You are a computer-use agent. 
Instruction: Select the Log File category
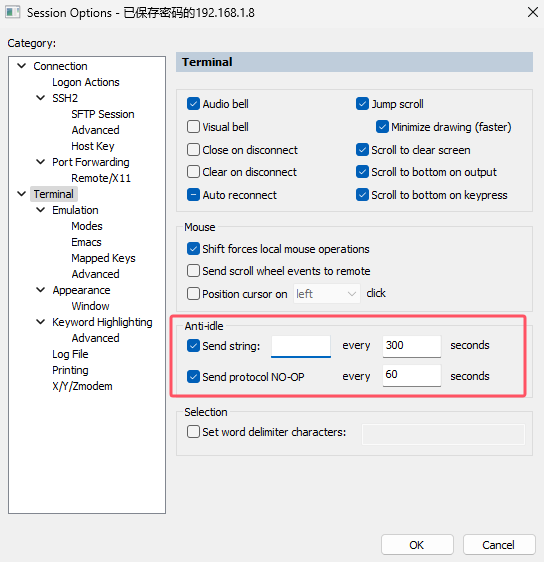click(70, 354)
